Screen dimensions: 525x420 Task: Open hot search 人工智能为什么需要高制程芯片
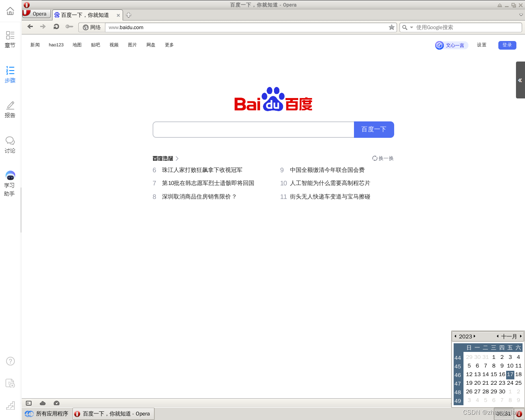click(330, 183)
